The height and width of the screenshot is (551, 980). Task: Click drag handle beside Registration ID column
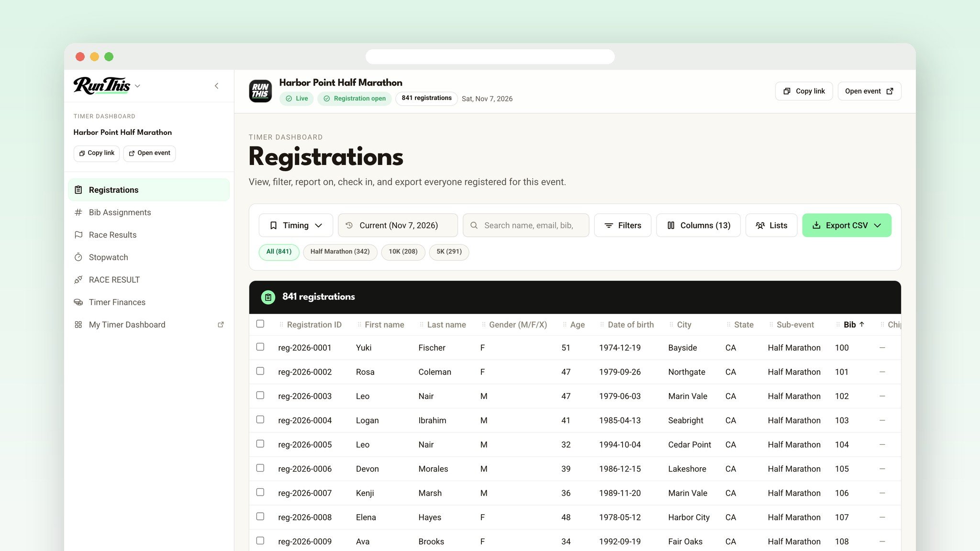coord(281,325)
